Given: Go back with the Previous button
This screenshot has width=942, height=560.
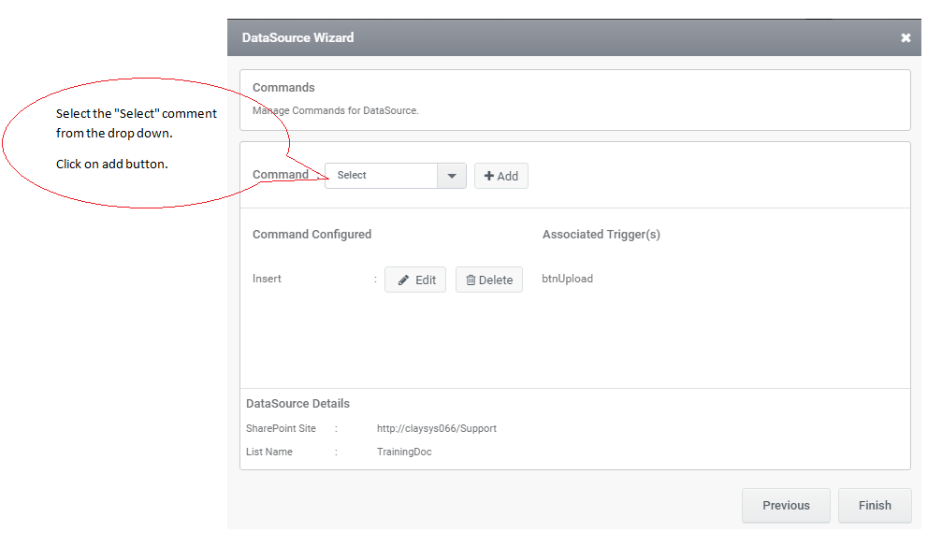Looking at the screenshot, I should (x=786, y=506).
